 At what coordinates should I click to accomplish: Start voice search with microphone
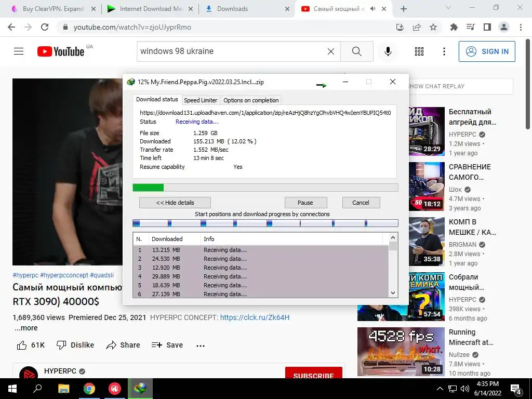coord(388,51)
